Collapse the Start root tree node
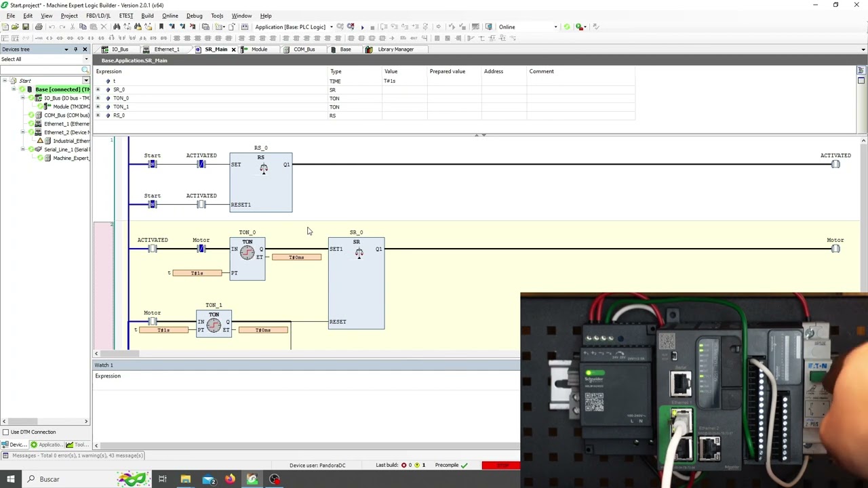 coord(5,81)
